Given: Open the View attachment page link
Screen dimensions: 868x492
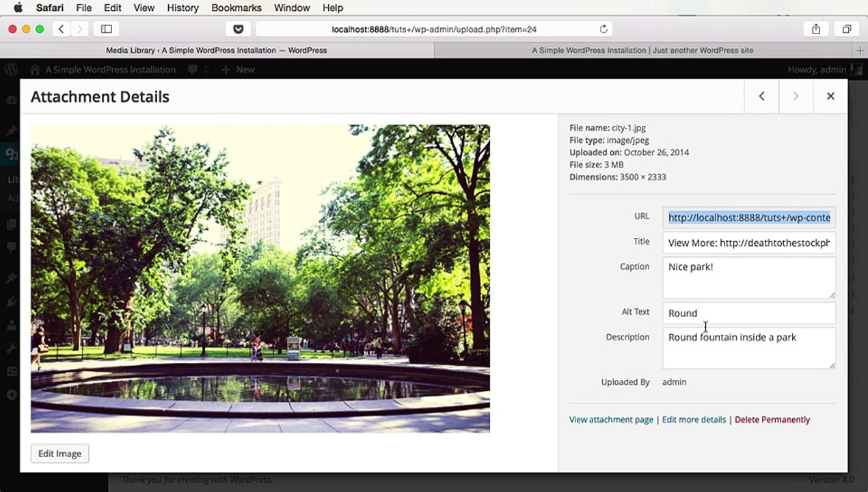Looking at the screenshot, I should tap(611, 420).
